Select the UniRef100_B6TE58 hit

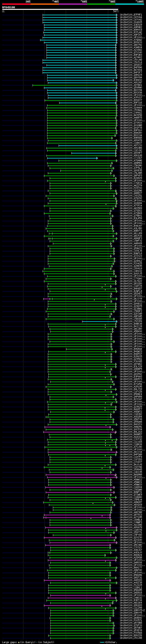tap(131, 115)
